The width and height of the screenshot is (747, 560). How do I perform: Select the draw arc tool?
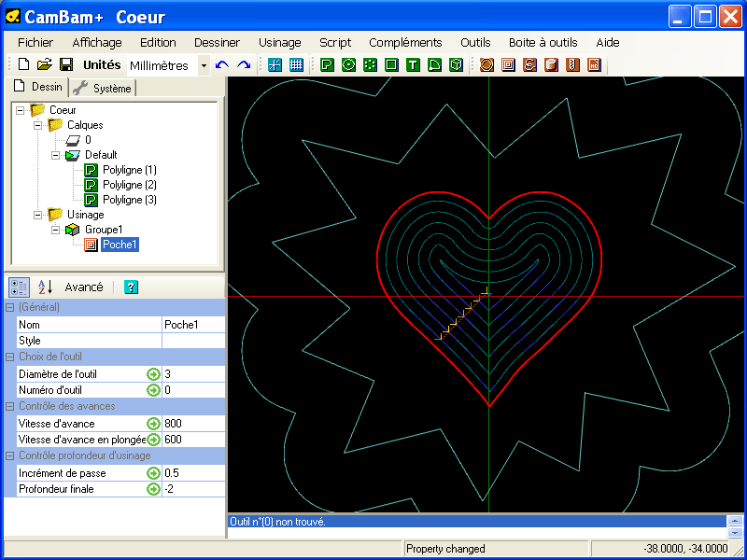(434, 64)
